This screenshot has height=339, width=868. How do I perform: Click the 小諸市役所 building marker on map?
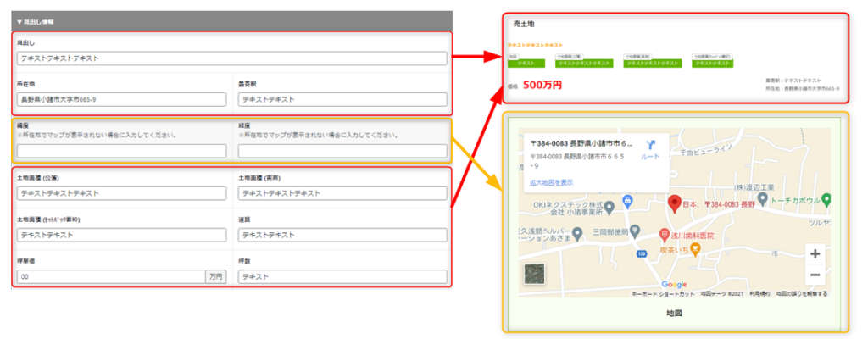(x=626, y=202)
